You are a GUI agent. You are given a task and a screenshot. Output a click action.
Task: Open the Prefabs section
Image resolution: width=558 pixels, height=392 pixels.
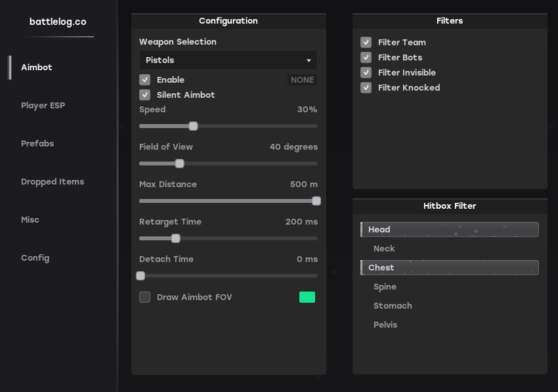click(38, 143)
